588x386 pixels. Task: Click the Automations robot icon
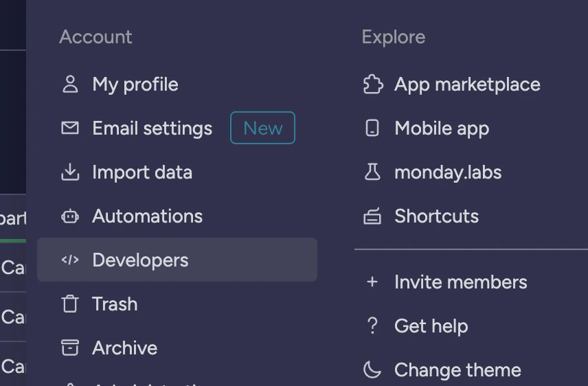pos(70,216)
